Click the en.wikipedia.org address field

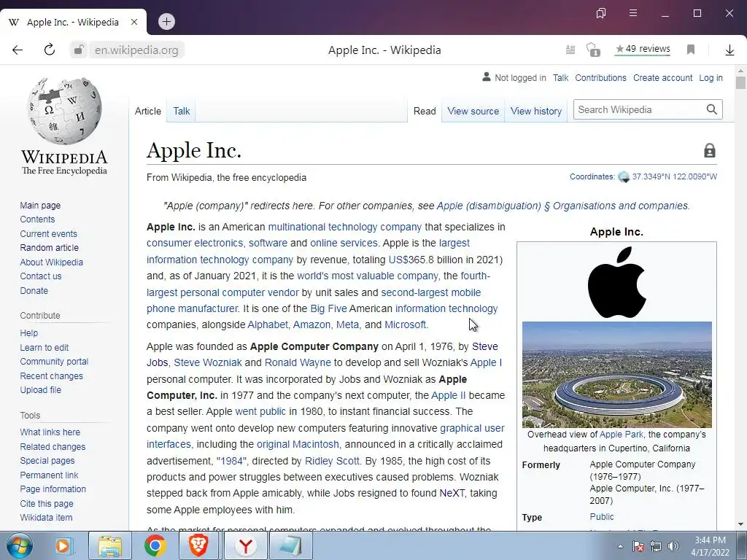point(136,50)
